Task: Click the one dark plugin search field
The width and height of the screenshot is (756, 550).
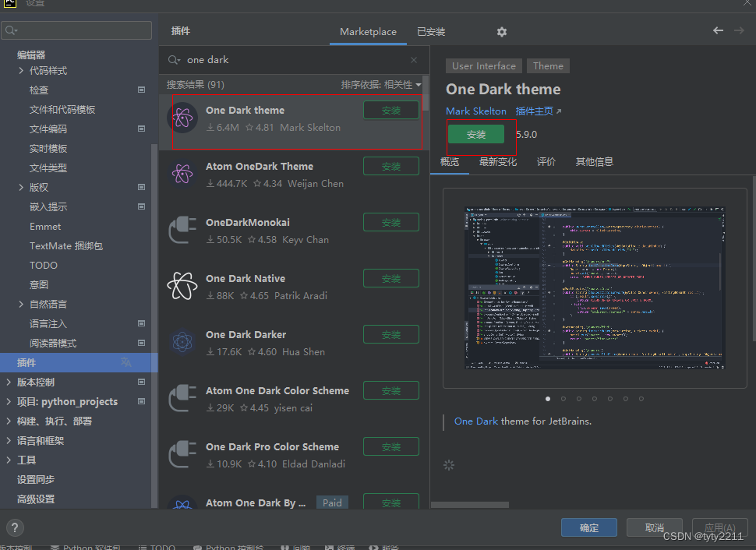Action: pos(294,60)
